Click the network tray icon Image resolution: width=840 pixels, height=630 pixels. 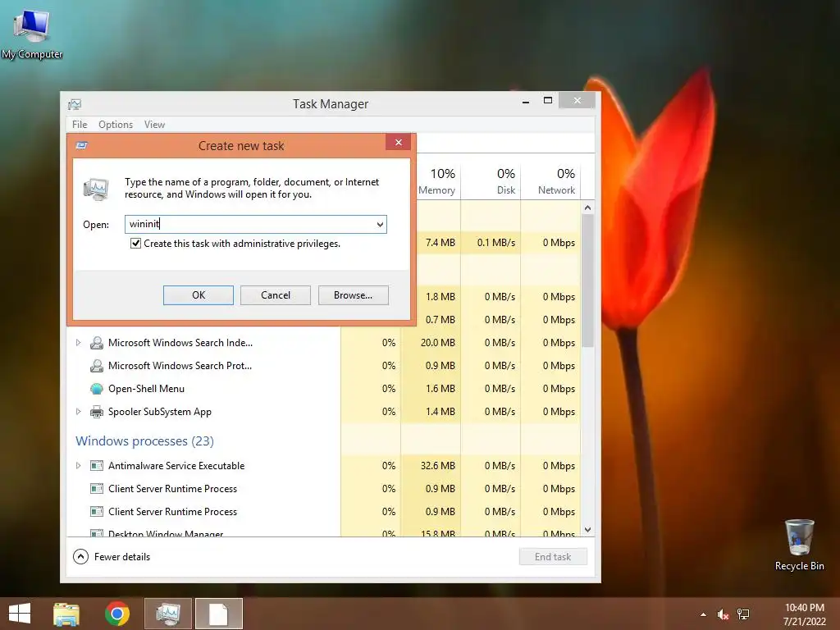743,614
